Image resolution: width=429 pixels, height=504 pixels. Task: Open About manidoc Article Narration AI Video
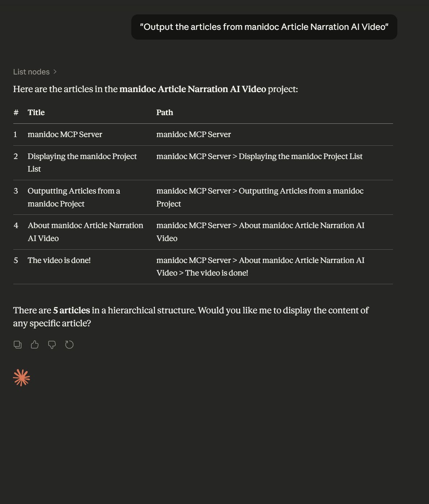(85, 232)
